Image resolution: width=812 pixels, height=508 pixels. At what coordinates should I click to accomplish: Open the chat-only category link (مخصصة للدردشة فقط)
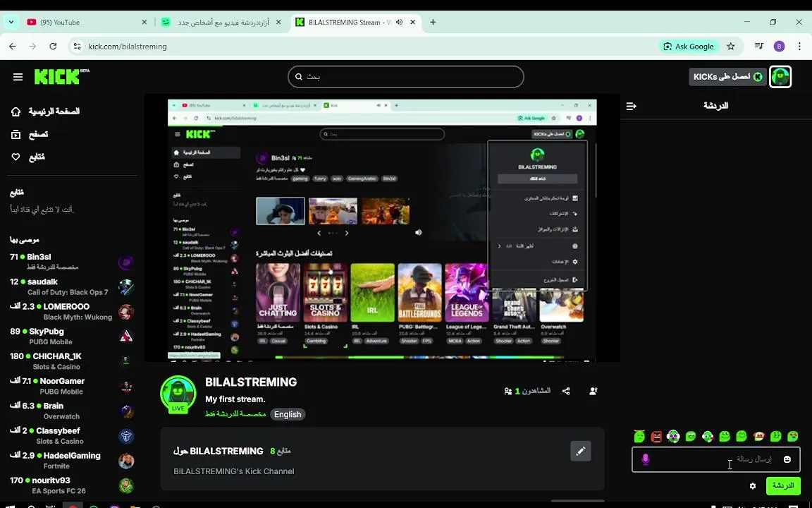tap(235, 414)
